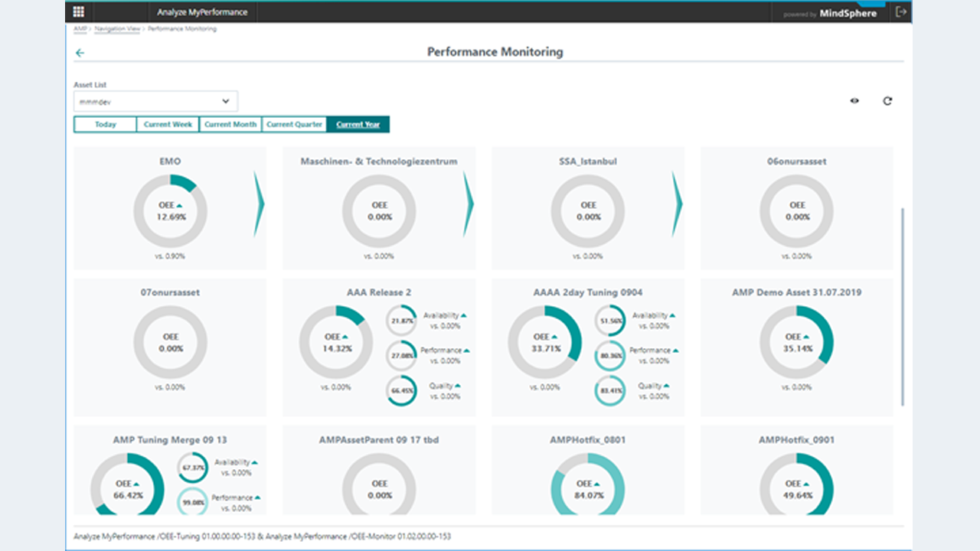Click the EMO OEE donut chart

tap(170, 210)
